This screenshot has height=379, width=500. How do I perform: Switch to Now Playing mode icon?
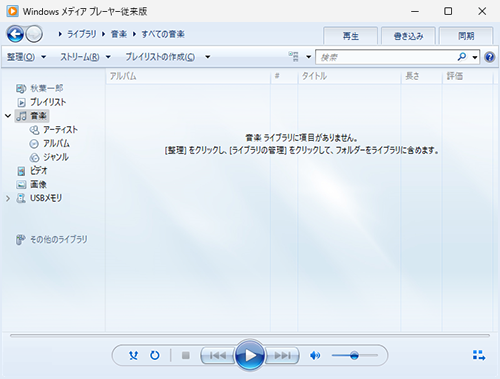(x=479, y=355)
